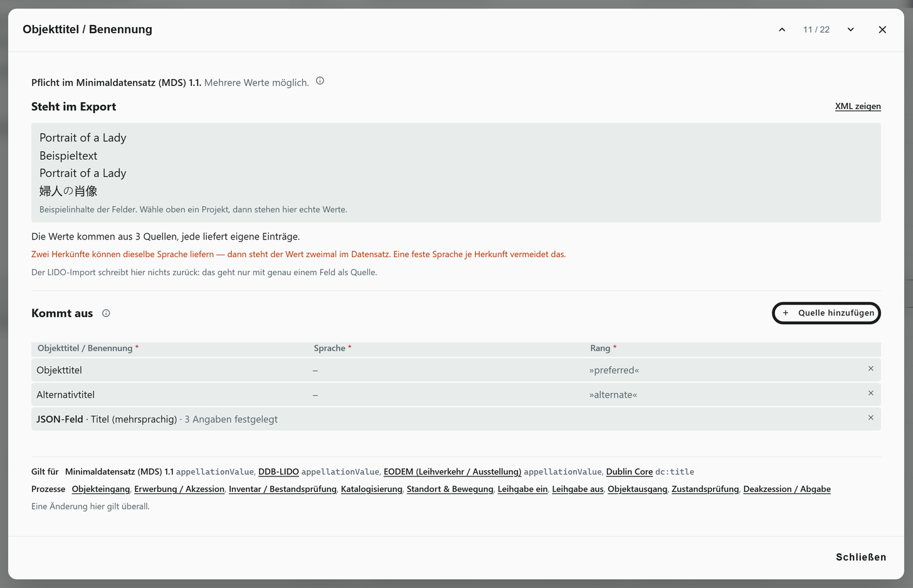Show XML via XML zeigen link
The height and width of the screenshot is (588, 913).
pos(858,106)
